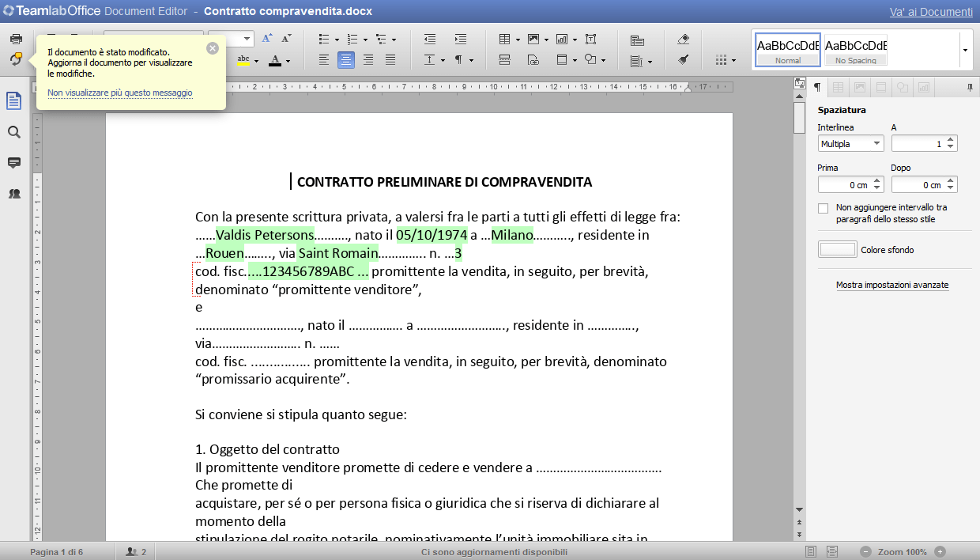Click 'Non visualizzare più questo messaggio' link

click(x=120, y=93)
